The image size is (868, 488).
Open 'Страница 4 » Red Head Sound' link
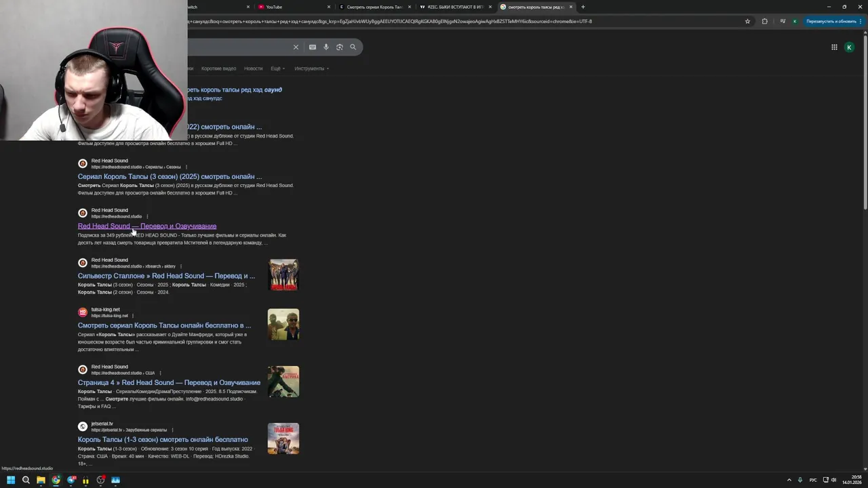pos(169,383)
